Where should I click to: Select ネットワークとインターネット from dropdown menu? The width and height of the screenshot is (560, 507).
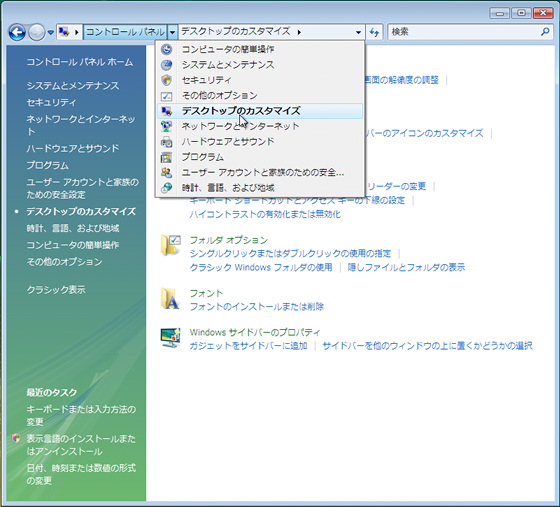click(260, 126)
